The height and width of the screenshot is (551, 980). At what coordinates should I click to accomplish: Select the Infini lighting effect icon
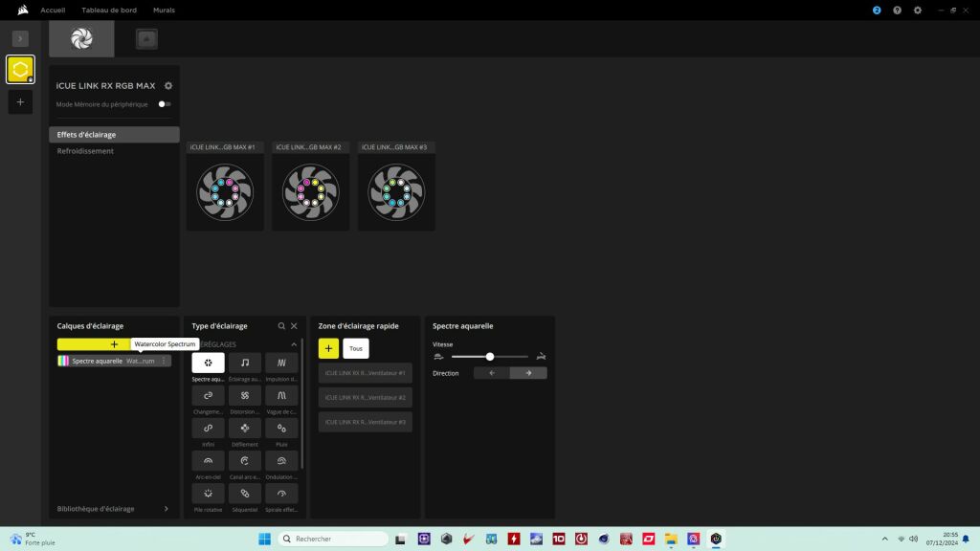point(208,428)
